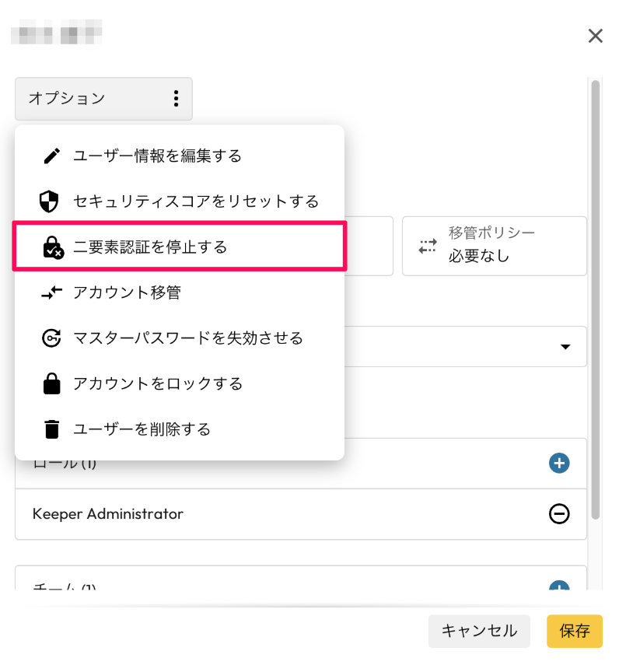619x672 pixels.
Task: Close the dialog with the X icon
Action: [x=595, y=36]
